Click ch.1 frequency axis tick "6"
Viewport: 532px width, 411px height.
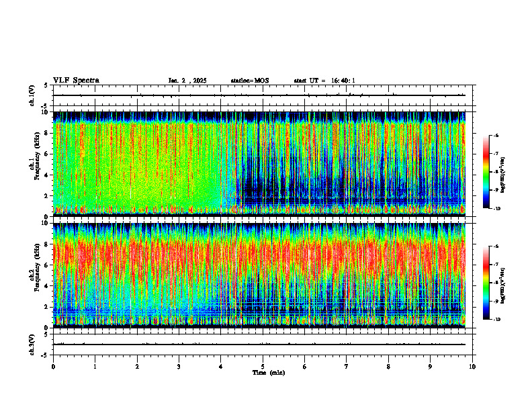pos(46,154)
